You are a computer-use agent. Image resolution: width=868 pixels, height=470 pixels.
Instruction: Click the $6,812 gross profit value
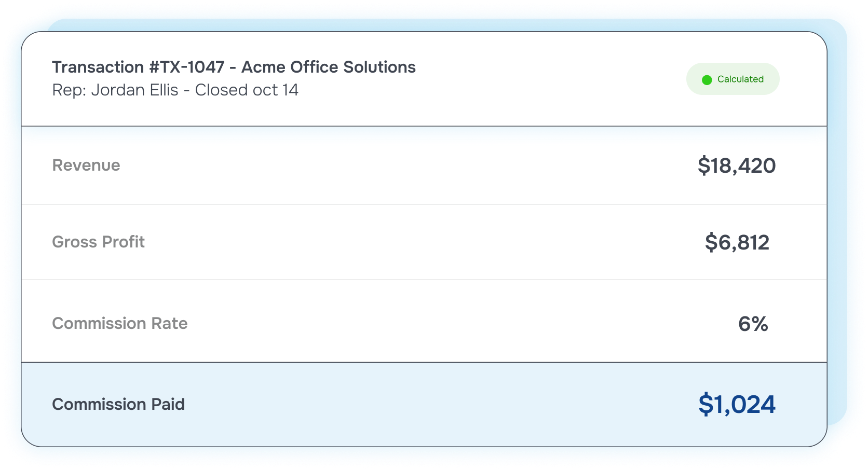[737, 242]
